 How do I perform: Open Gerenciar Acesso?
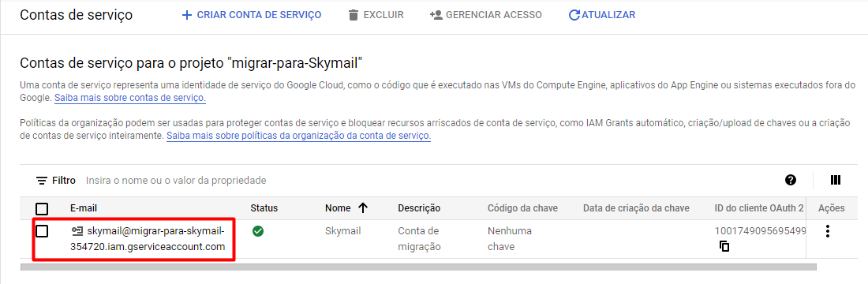[485, 15]
